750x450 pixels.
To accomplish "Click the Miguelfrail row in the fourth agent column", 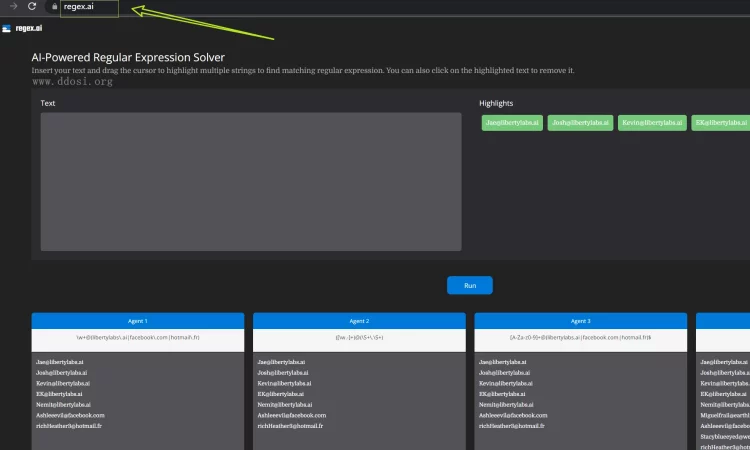I will (725, 415).
